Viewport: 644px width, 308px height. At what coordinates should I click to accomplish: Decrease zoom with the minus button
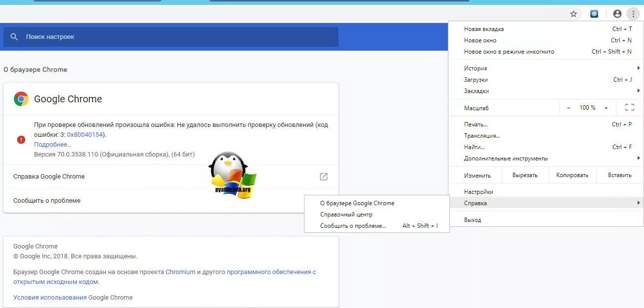pyautogui.click(x=569, y=108)
